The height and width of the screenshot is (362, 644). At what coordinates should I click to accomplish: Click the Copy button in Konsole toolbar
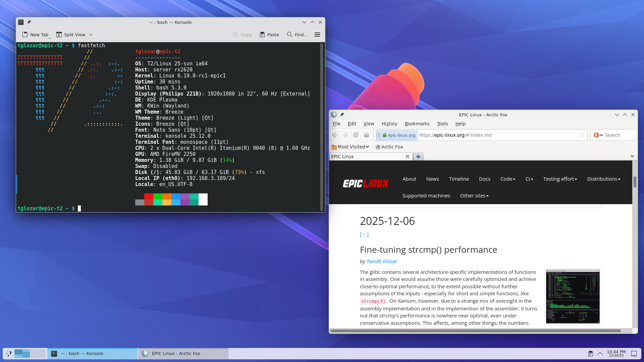click(x=242, y=35)
